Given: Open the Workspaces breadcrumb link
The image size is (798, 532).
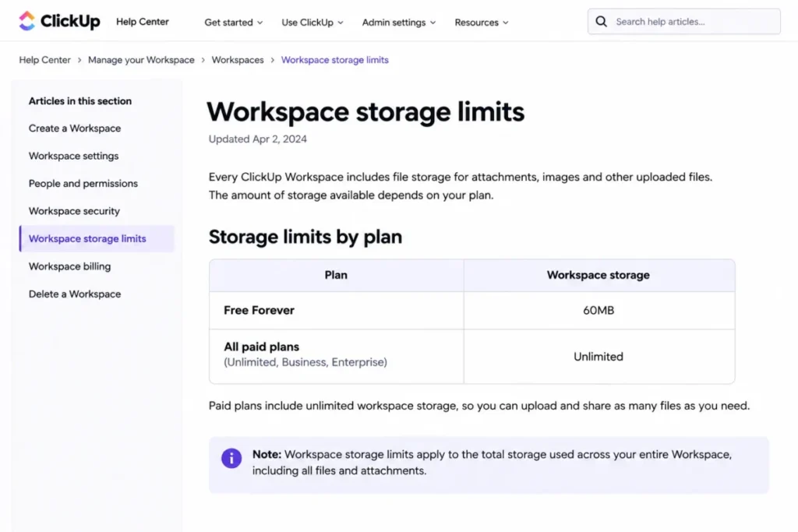Looking at the screenshot, I should coord(238,59).
